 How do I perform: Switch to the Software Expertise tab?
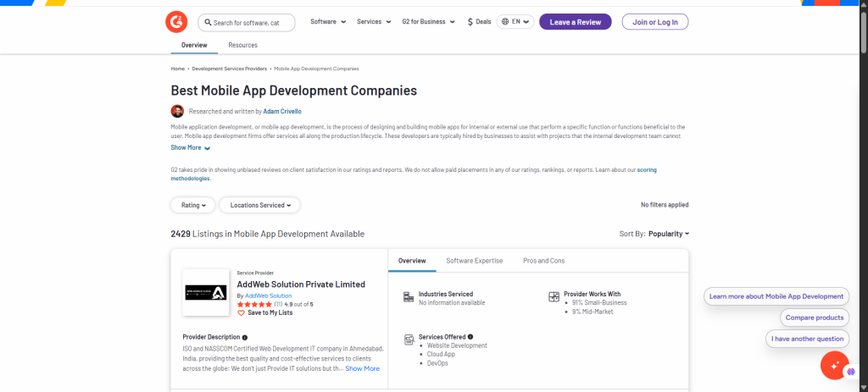(x=474, y=261)
